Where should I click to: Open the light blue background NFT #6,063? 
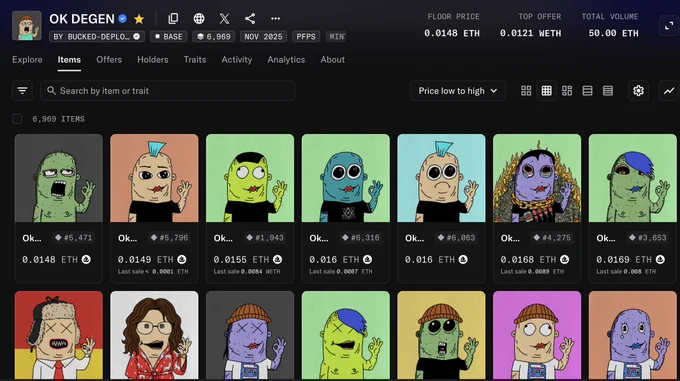(x=441, y=178)
